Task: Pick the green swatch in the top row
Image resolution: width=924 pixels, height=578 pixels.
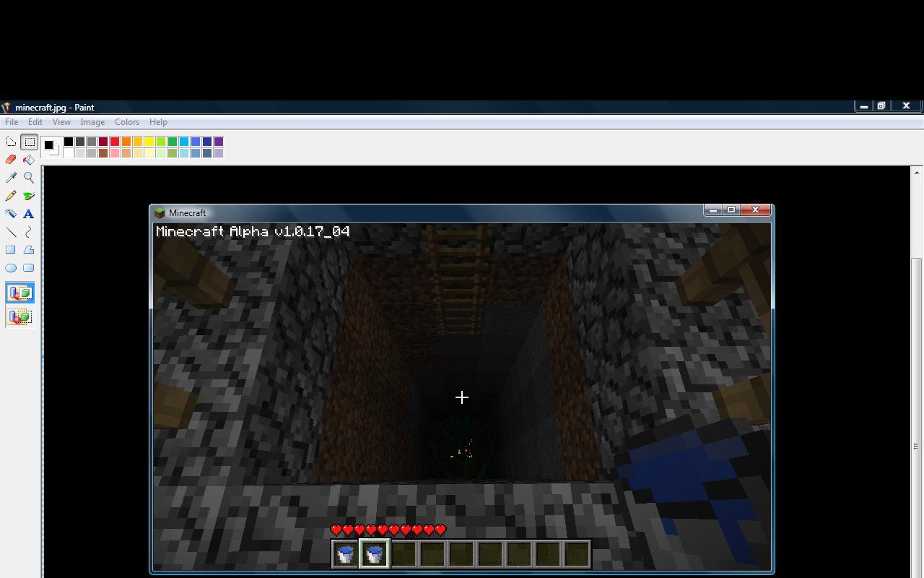Action: pyautogui.click(x=173, y=142)
